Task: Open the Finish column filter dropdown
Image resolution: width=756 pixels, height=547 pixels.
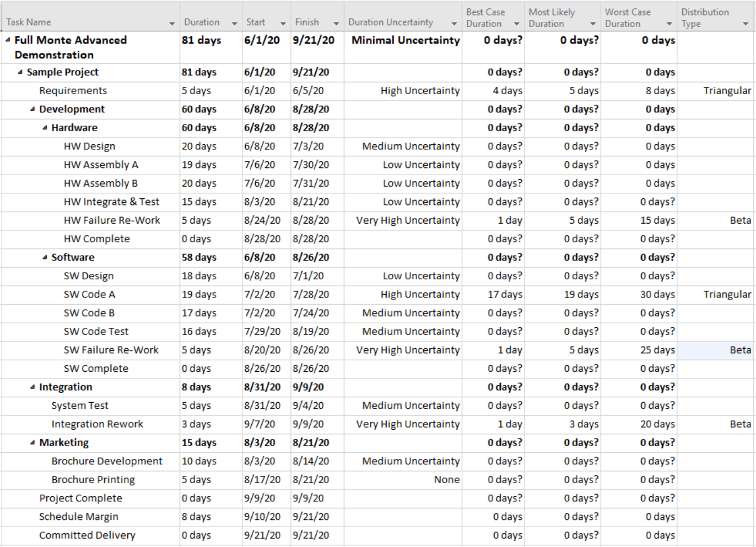Action: (x=336, y=24)
